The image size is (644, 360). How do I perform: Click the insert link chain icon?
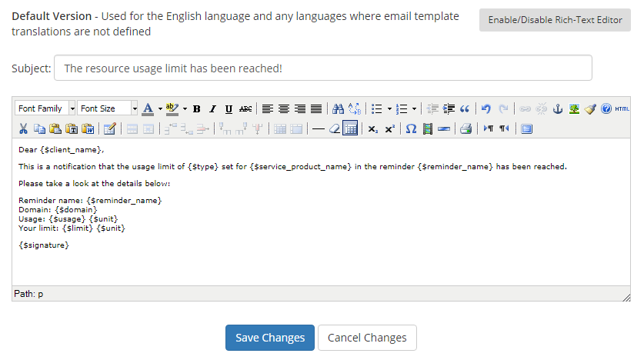pos(525,108)
